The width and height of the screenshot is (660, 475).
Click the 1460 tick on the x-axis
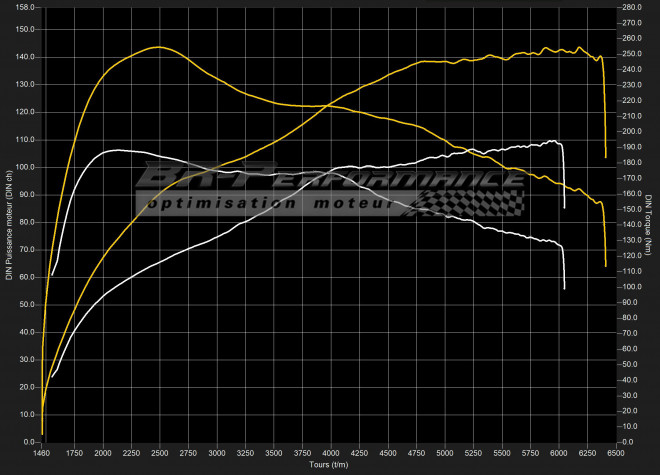click(x=42, y=453)
